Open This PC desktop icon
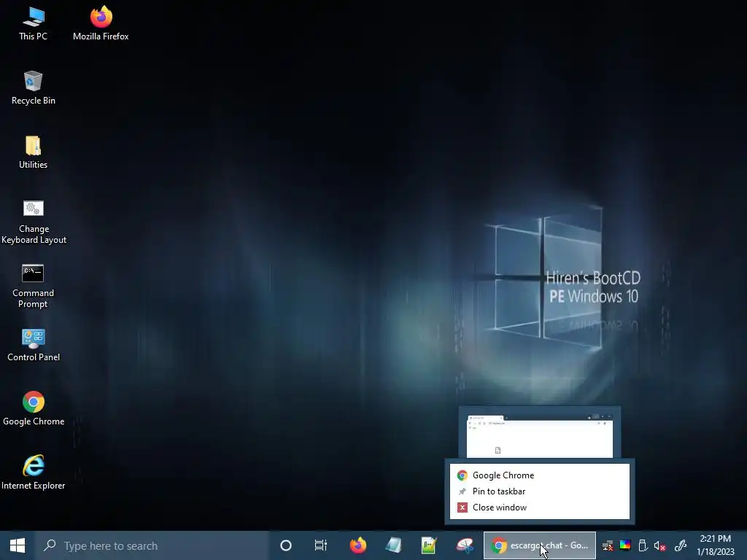Viewport: 747px width, 560px height. tap(34, 24)
